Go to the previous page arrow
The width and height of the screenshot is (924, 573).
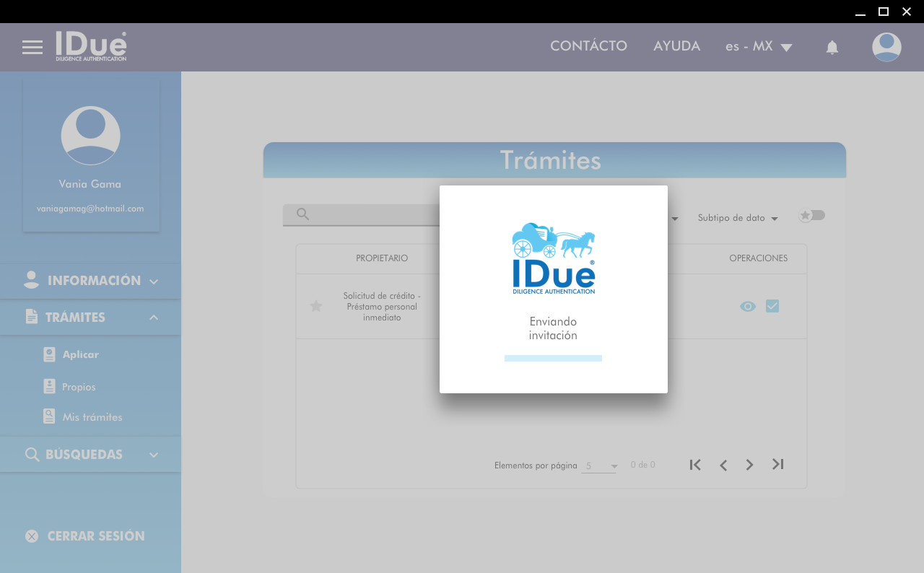[723, 465]
